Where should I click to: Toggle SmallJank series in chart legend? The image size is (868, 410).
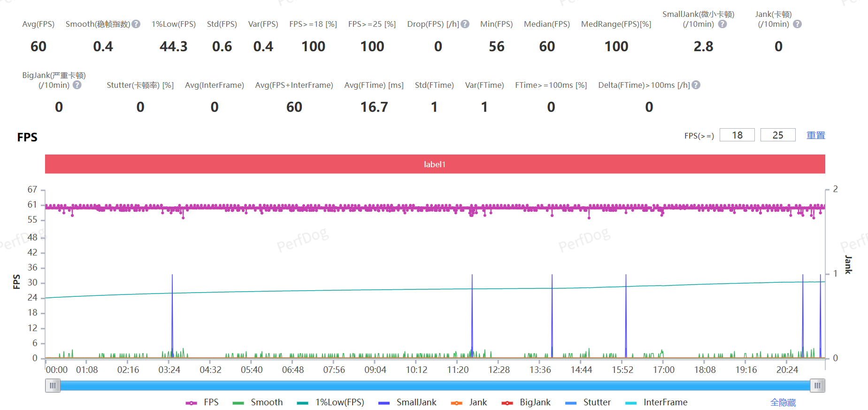(x=407, y=402)
